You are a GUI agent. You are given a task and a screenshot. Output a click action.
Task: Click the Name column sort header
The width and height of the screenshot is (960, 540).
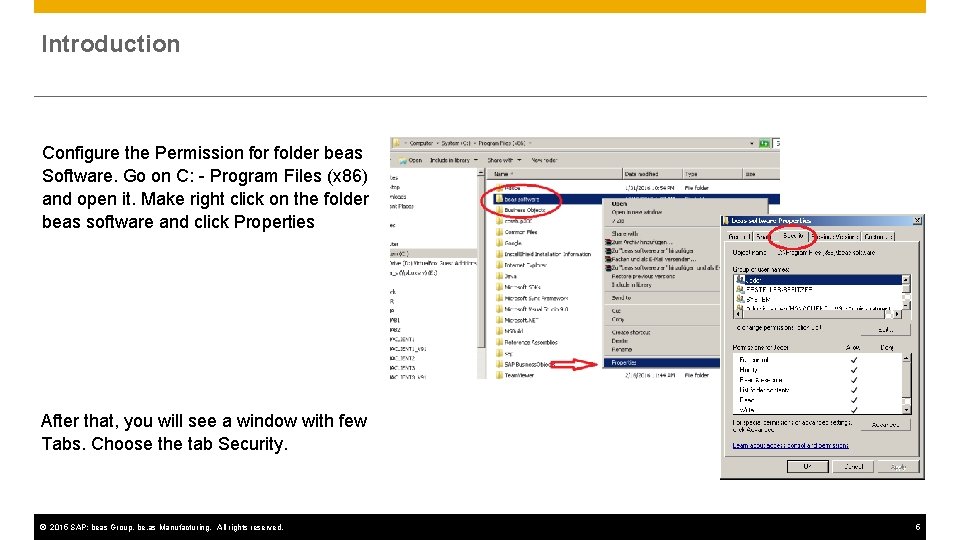pyautogui.click(x=556, y=174)
